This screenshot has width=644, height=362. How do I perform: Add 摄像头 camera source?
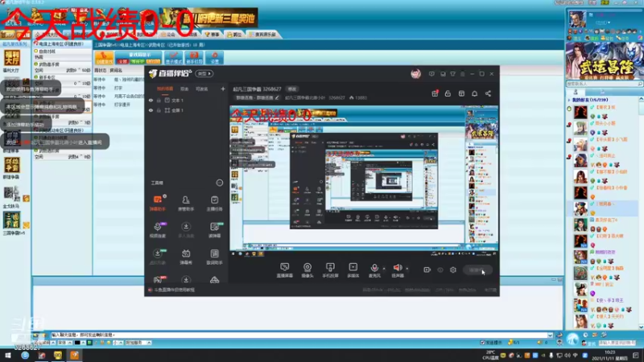coord(308,270)
